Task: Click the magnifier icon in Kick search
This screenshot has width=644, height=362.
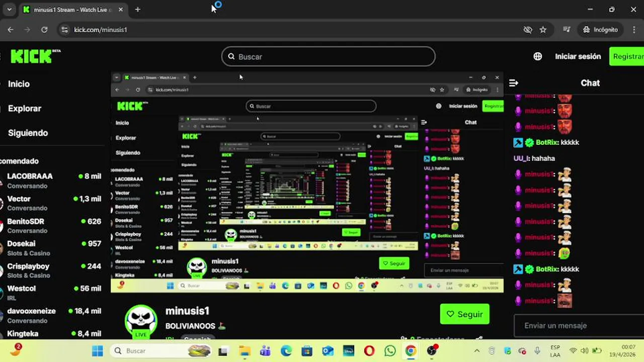Action: click(x=231, y=56)
